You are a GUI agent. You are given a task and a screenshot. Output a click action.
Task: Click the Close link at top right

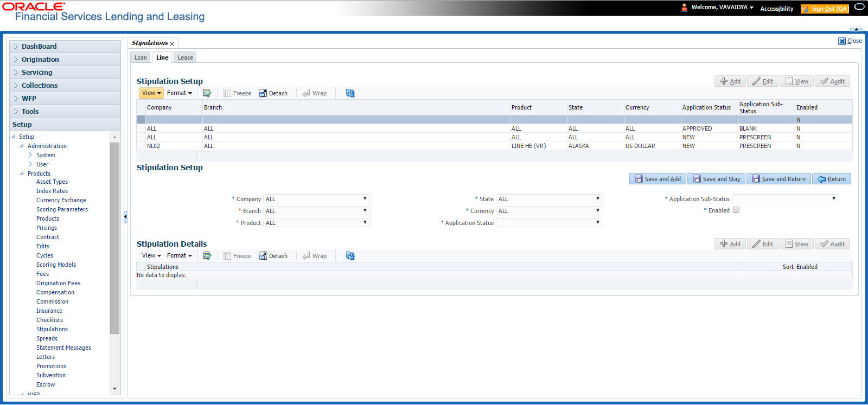[x=850, y=41]
